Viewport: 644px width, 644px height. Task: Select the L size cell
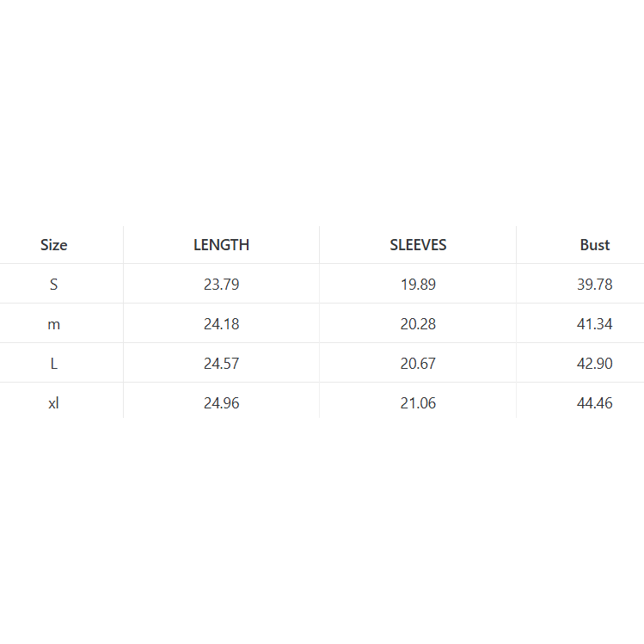point(53,364)
